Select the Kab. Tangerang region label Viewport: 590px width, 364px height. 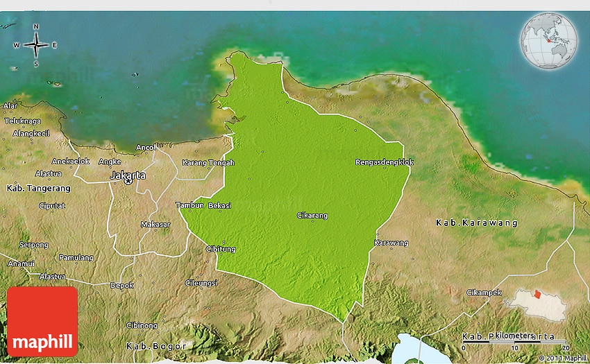pyautogui.click(x=38, y=189)
